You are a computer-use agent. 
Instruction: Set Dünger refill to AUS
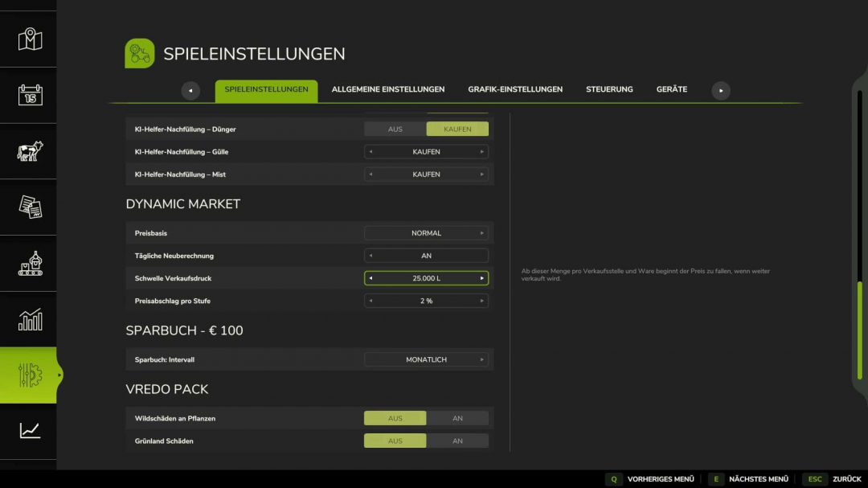tap(395, 129)
